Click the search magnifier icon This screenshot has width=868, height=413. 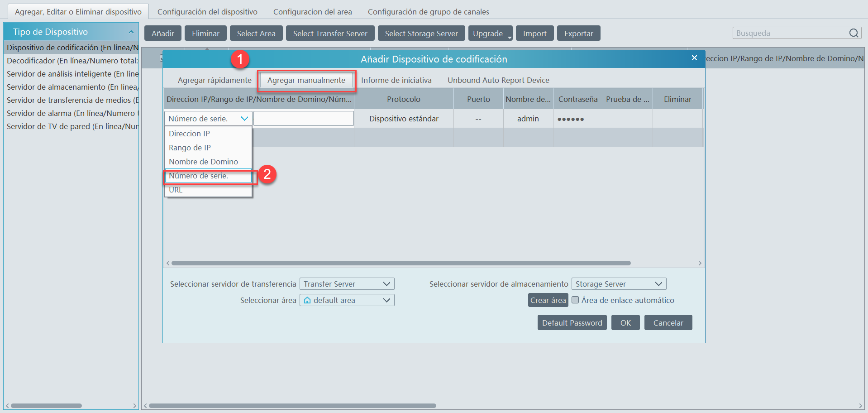point(854,33)
